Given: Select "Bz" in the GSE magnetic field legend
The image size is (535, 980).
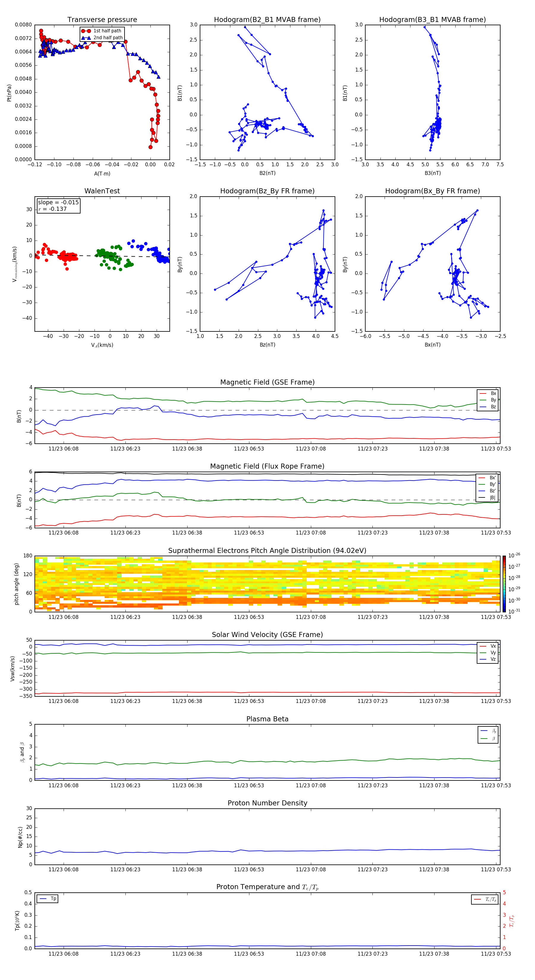Looking at the screenshot, I should [x=493, y=407].
